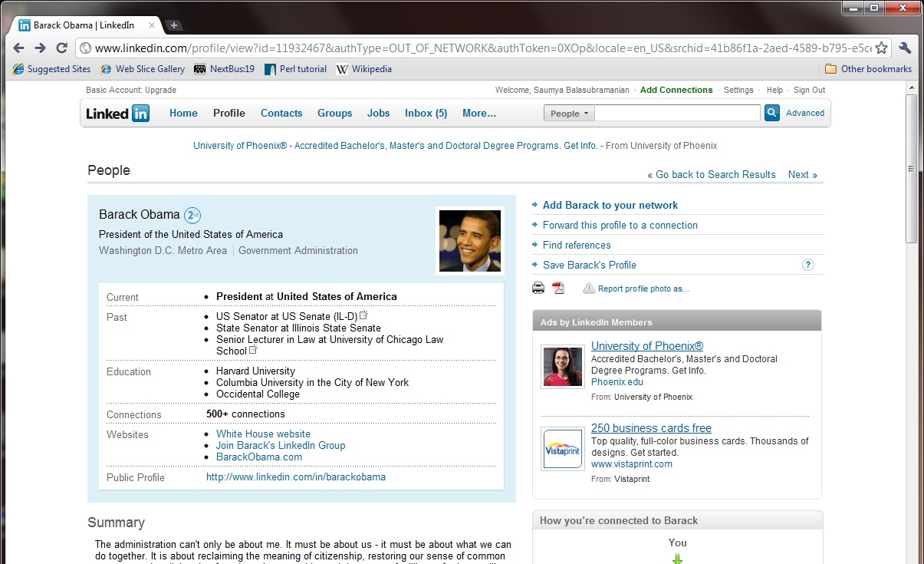Reload the page with the refresh icon

coord(62,48)
